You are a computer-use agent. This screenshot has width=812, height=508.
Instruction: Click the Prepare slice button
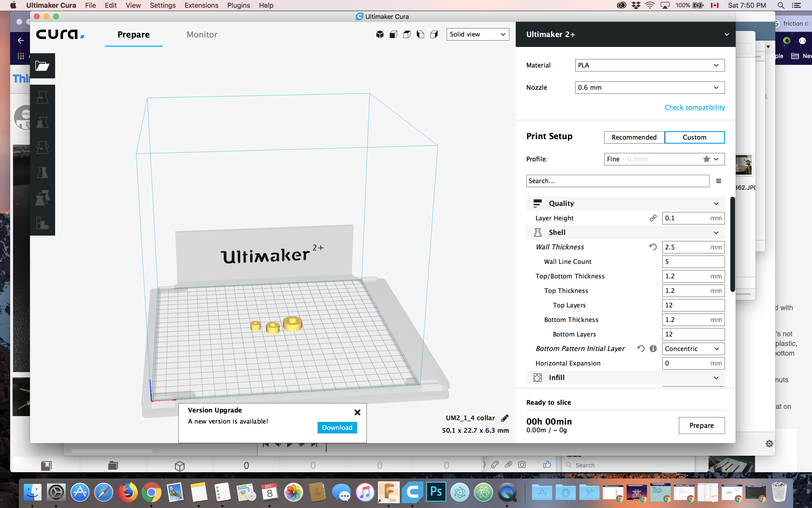point(702,425)
